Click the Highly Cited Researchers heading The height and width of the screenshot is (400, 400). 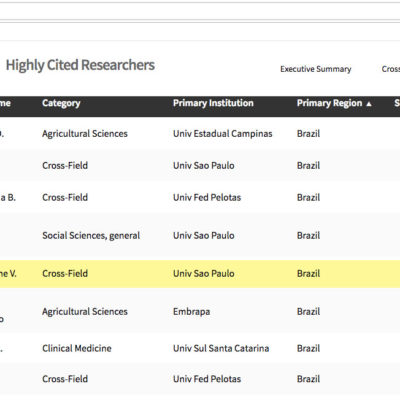tap(80, 65)
